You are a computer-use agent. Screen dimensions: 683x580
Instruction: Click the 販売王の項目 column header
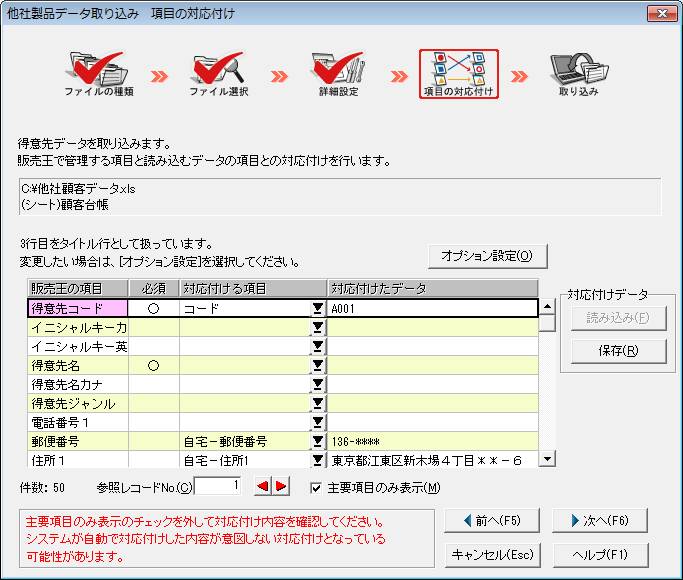[x=78, y=288]
